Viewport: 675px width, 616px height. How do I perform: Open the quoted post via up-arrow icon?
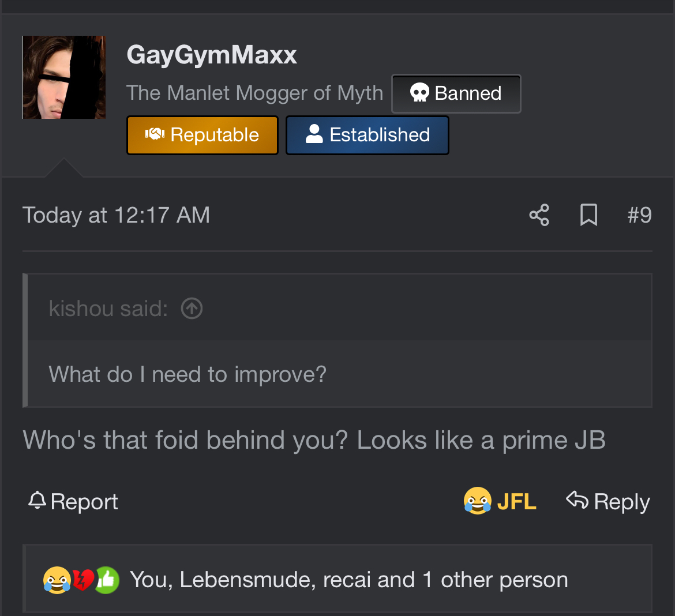point(192,308)
